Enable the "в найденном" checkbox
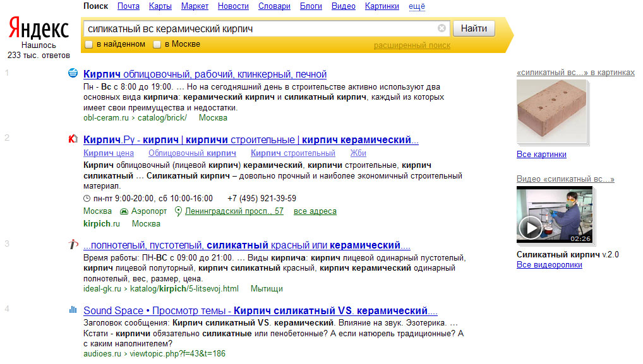The height and width of the screenshot is (364, 643). (89, 45)
